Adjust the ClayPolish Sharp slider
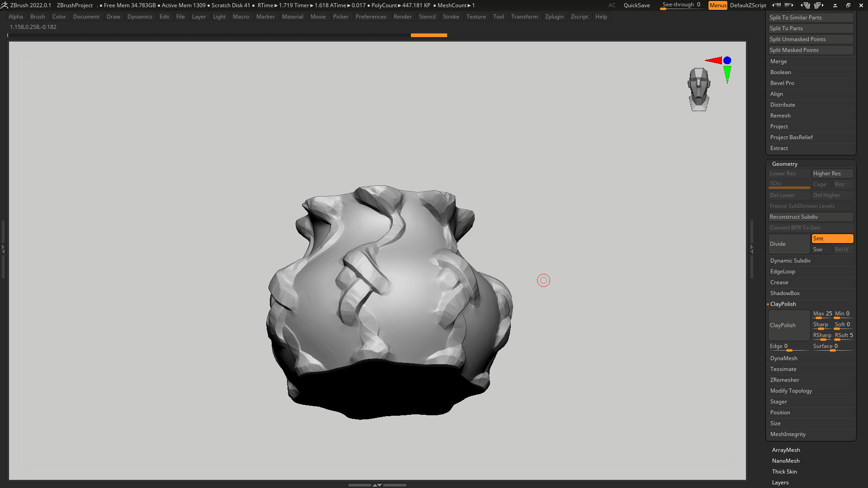The height and width of the screenshot is (488, 868). pyautogui.click(x=822, y=325)
